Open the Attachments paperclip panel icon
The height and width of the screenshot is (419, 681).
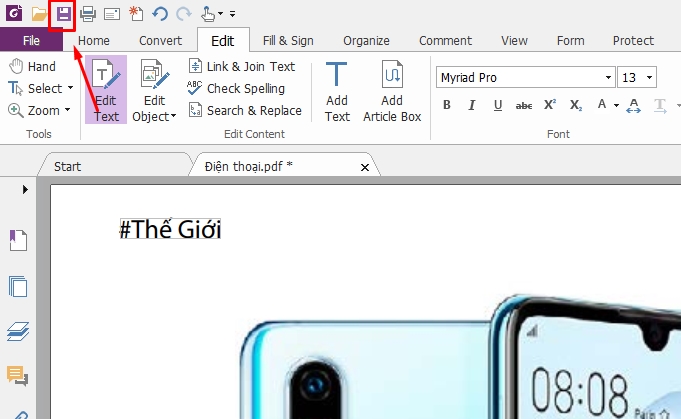(19, 415)
